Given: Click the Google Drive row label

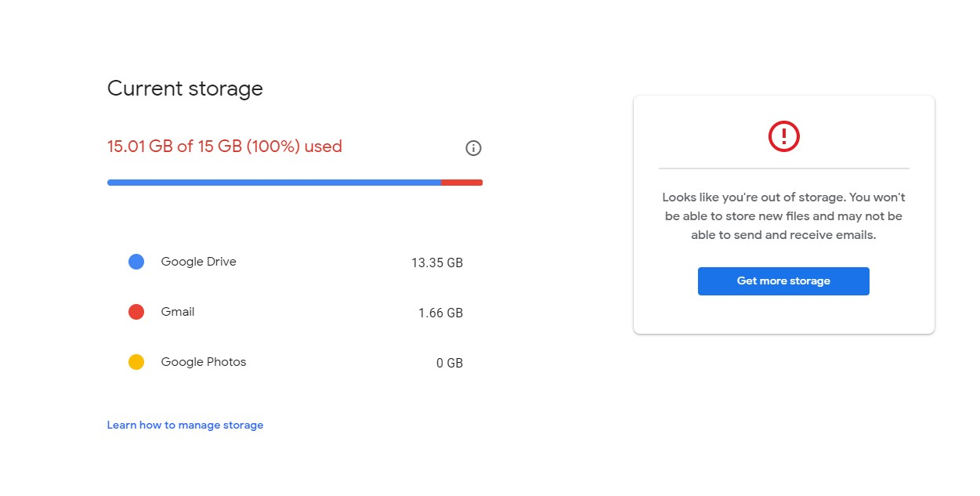Looking at the screenshot, I should coord(198,261).
